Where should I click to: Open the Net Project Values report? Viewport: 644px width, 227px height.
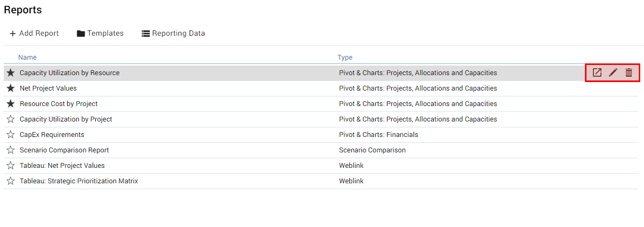point(48,88)
